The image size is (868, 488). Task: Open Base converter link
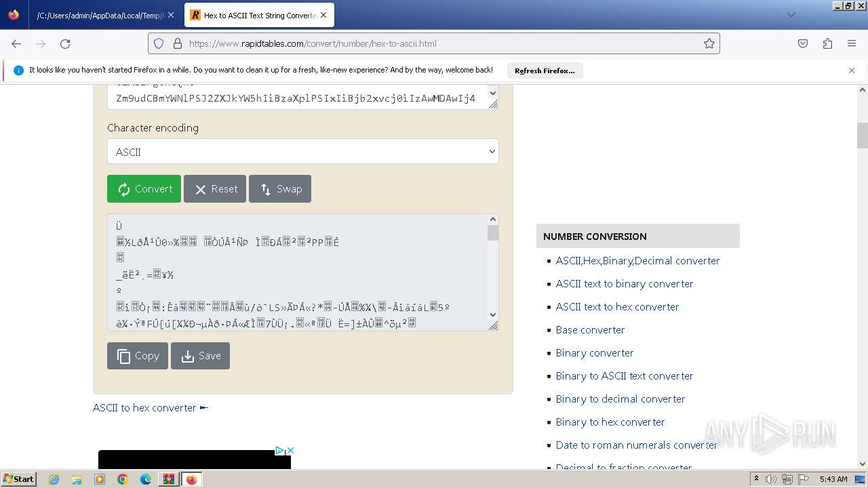[590, 329]
